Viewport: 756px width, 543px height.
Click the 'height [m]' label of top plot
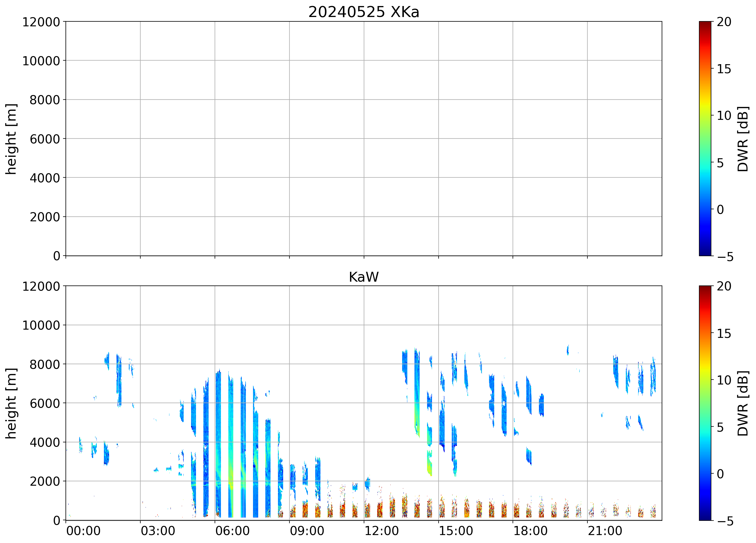[x=11, y=139]
